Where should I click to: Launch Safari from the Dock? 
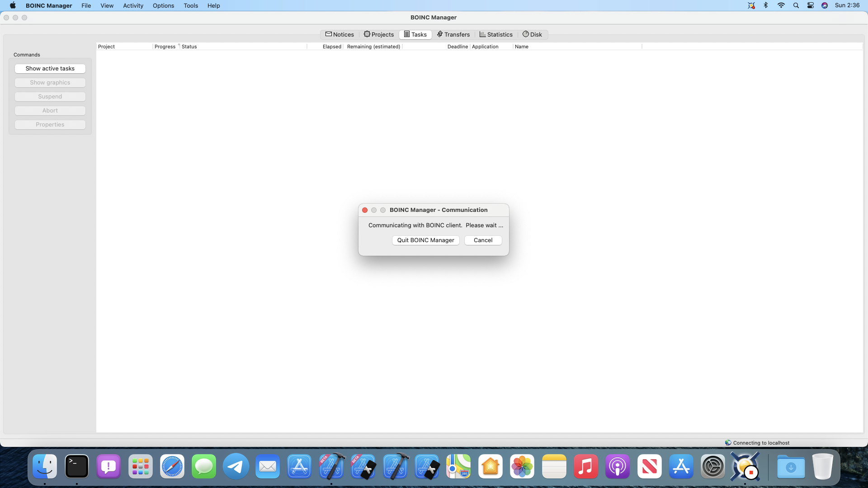tap(172, 466)
